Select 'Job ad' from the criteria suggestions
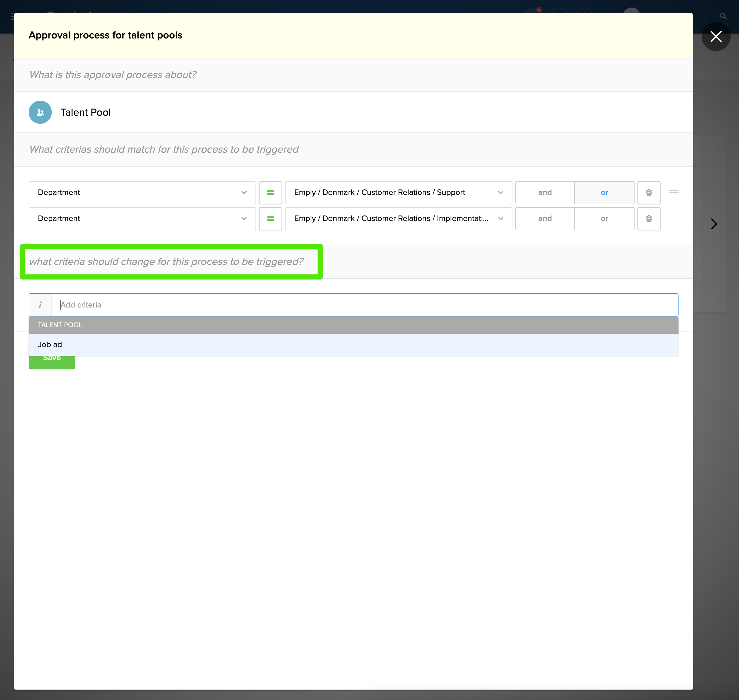 (x=50, y=345)
